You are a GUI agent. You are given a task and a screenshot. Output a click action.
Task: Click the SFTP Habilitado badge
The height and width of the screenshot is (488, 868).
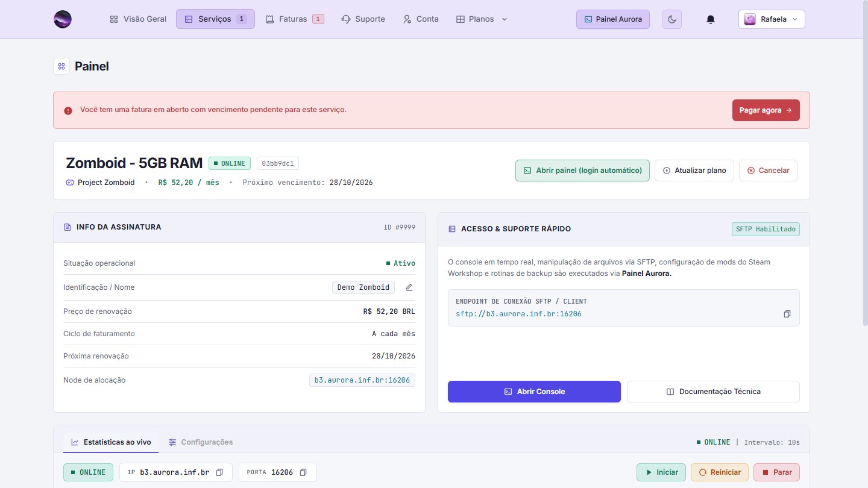tap(766, 229)
